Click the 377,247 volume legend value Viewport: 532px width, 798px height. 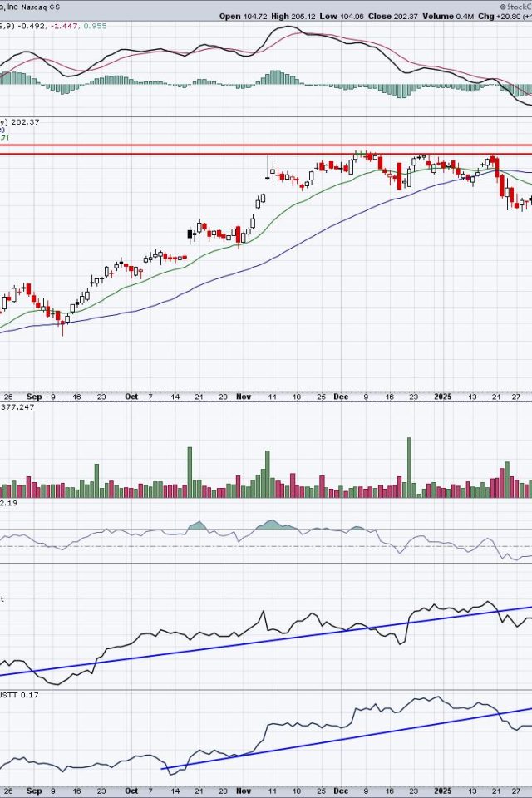tap(22, 406)
